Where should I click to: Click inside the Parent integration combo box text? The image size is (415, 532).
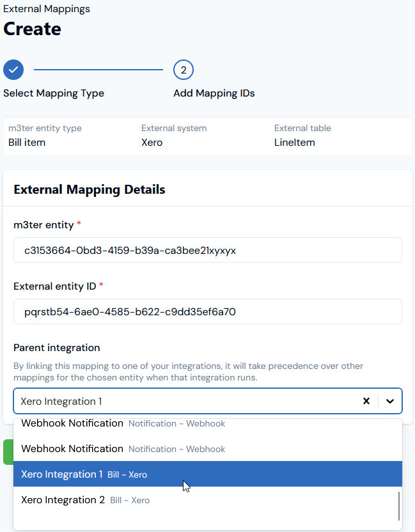[187, 401]
